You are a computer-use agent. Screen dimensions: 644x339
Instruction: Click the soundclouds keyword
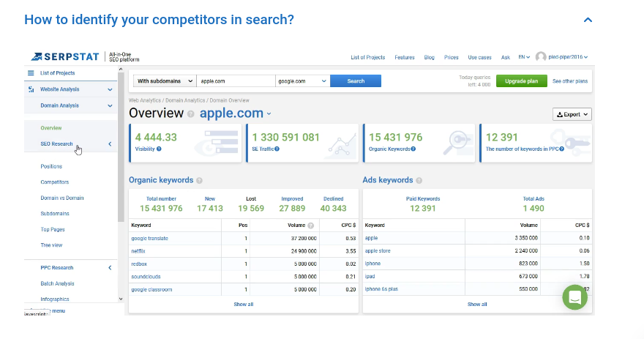coord(146,277)
